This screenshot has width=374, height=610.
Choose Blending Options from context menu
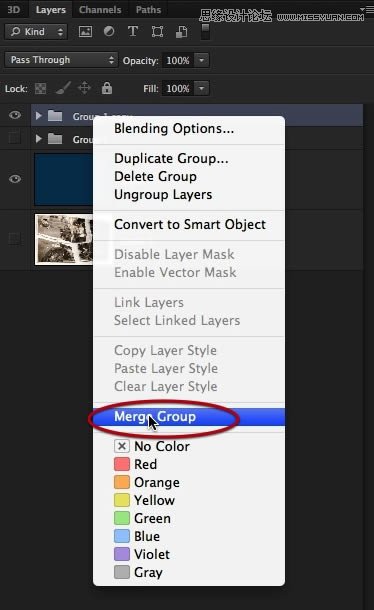click(x=189, y=128)
